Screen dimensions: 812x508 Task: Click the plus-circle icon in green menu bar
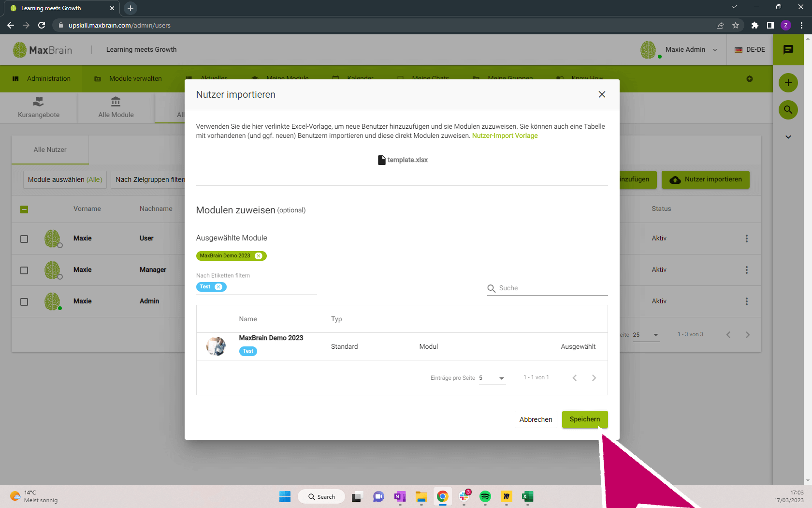[x=750, y=79]
